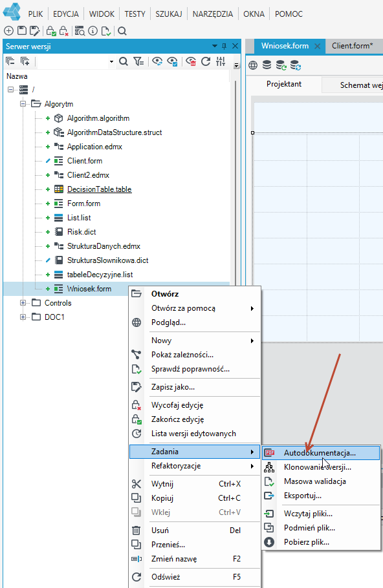Click the filter text field in Serwer wersji
Screen dimensions: 383x588
73,61
